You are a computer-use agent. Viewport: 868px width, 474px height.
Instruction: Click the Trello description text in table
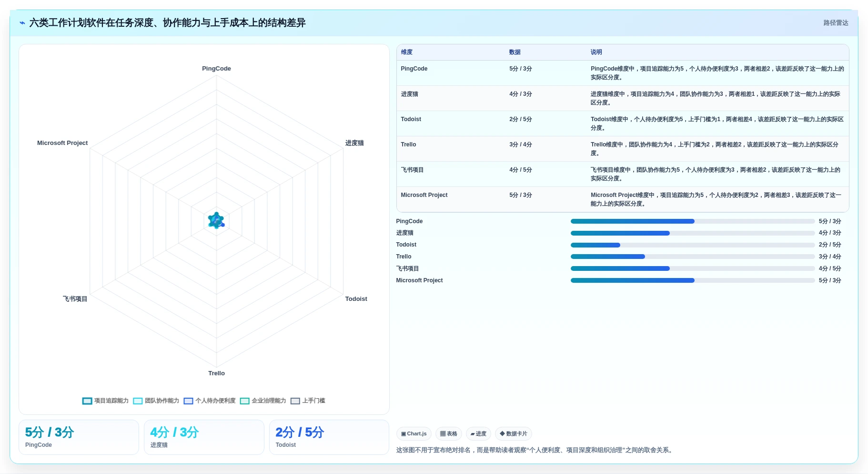pos(715,149)
